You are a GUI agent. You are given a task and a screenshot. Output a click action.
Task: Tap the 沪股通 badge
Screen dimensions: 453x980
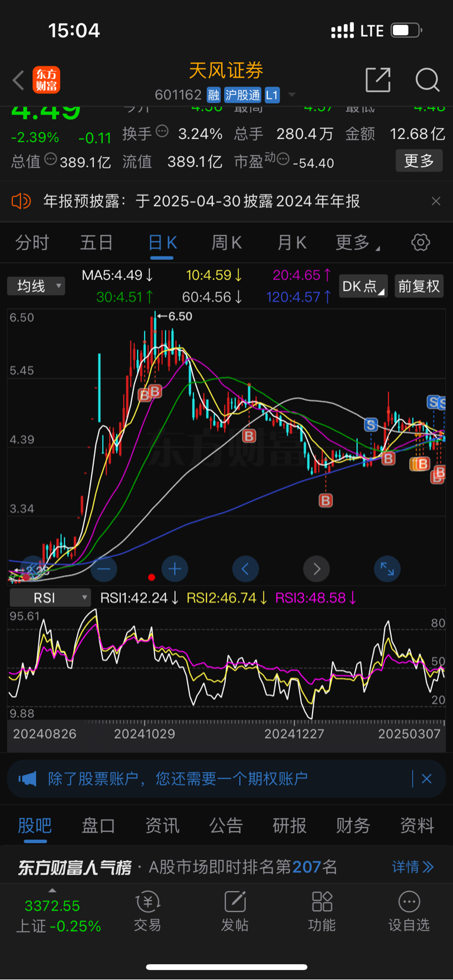(x=242, y=95)
